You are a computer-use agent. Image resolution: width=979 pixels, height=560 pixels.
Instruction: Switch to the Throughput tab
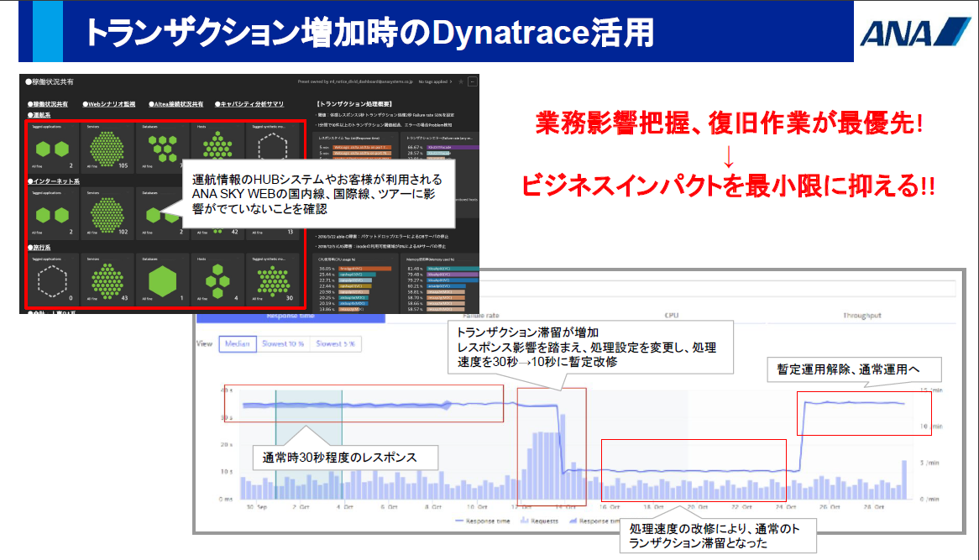861,316
